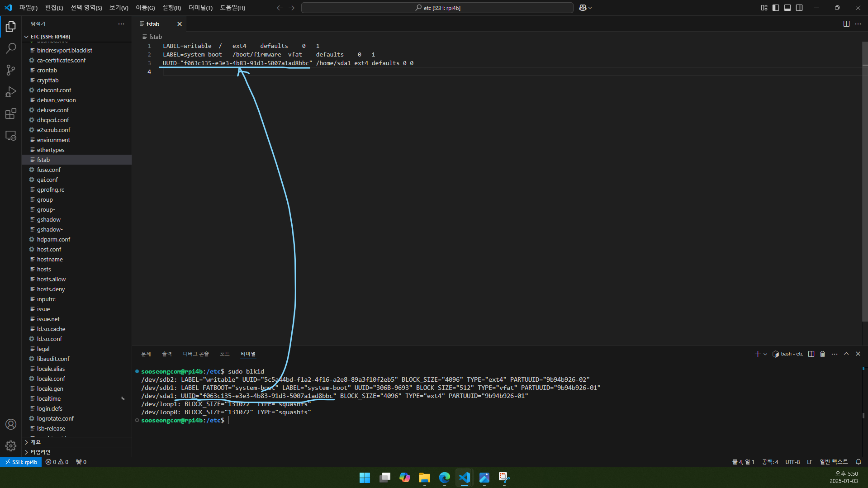
Task: Go back with the navigation arrow
Action: pos(280,8)
